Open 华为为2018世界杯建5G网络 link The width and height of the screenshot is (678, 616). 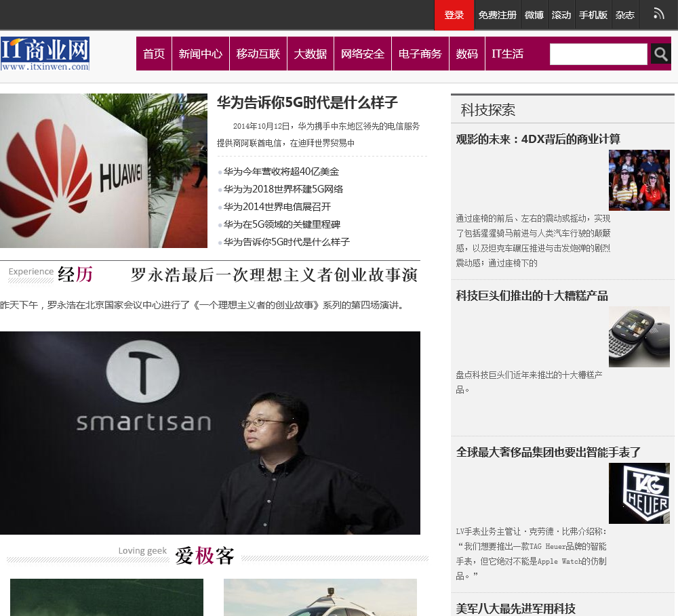[x=283, y=189]
